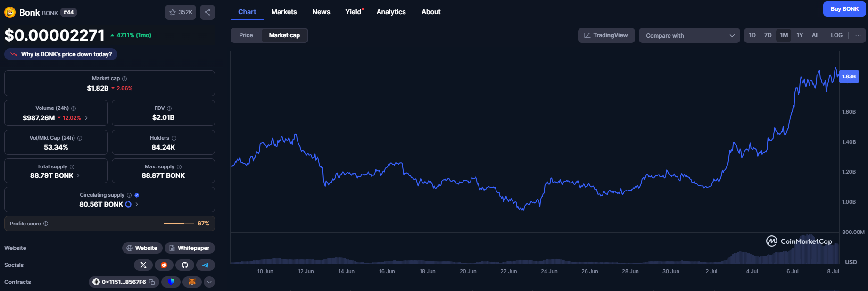Click the blue shield wallet icon

171,282
